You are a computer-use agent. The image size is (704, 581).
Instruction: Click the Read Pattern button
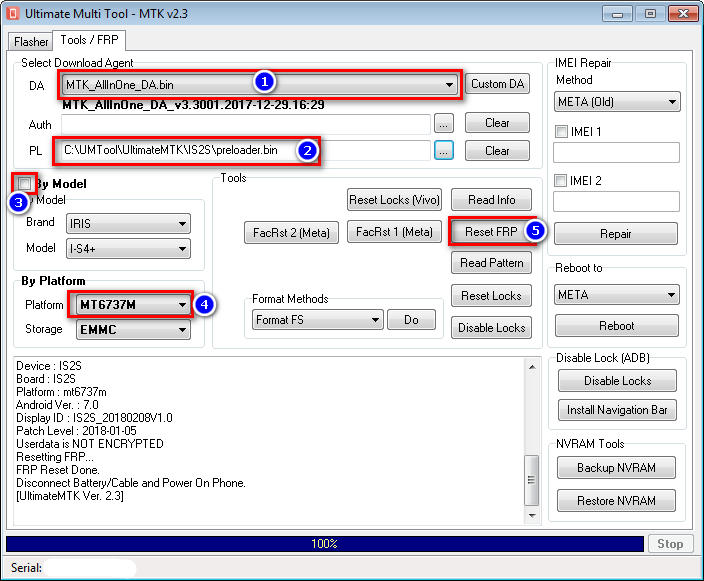point(491,263)
